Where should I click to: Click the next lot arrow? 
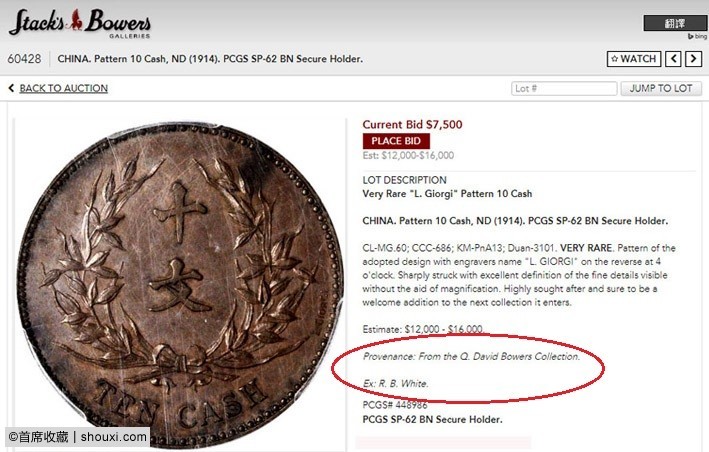click(693, 59)
